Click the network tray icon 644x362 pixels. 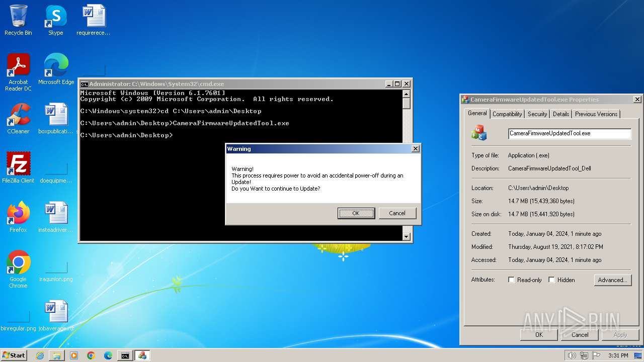[x=584, y=355]
